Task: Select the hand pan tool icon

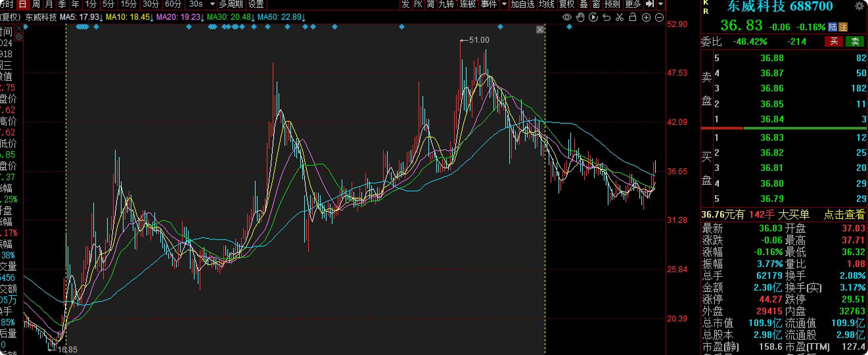Action: click(580, 17)
